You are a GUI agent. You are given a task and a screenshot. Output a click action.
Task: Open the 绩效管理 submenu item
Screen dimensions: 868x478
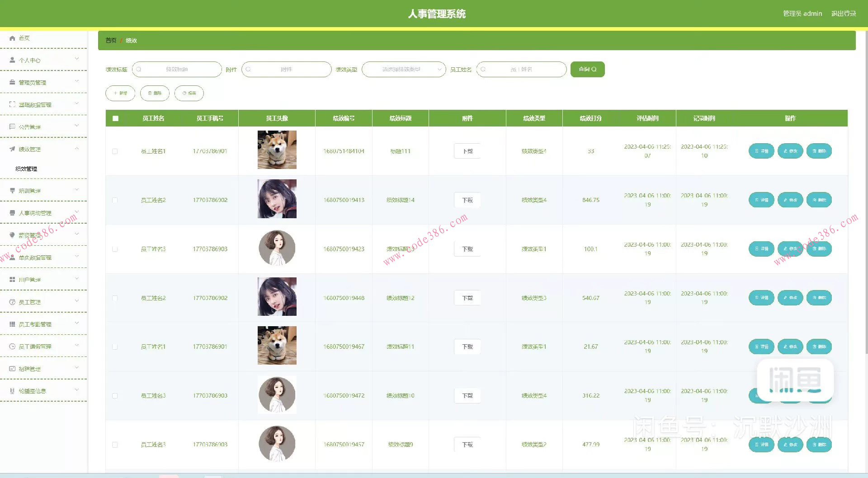pyautogui.click(x=26, y=169)
